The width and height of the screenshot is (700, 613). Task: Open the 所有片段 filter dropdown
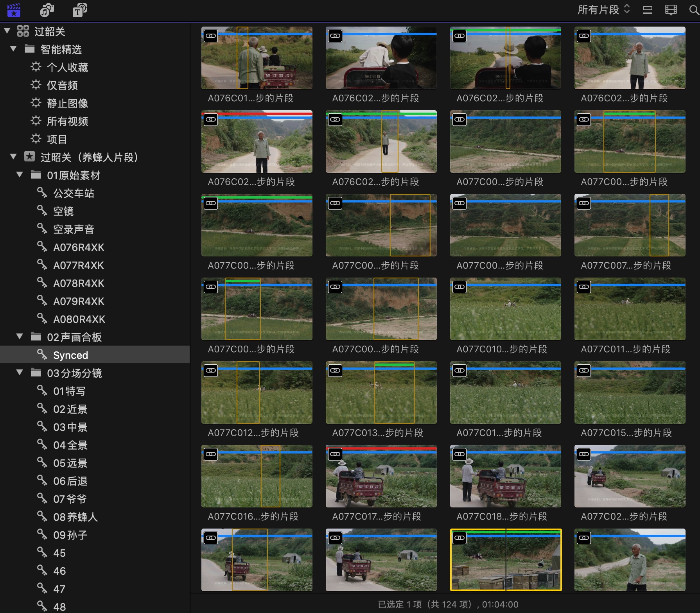point(603,10)
